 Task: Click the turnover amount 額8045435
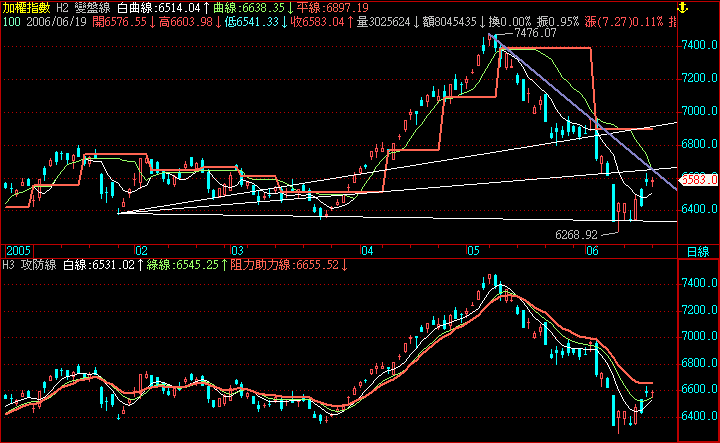(450, 22)
